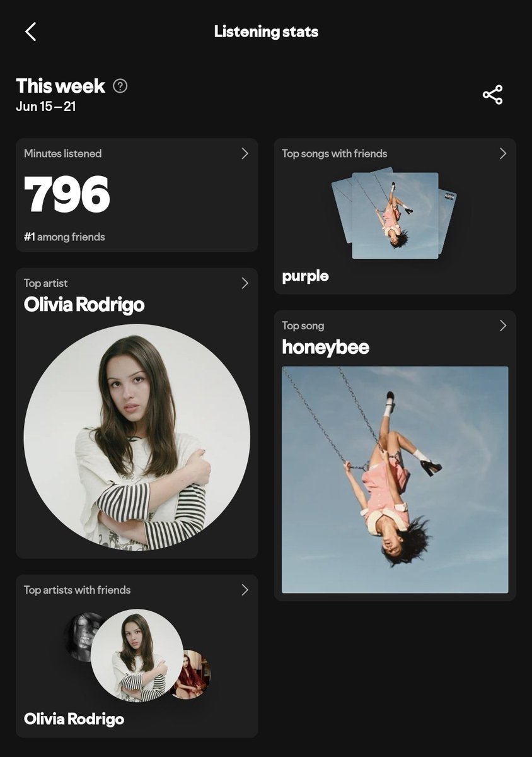
Task: Open the This week help question mark
Action: (120, 86)
